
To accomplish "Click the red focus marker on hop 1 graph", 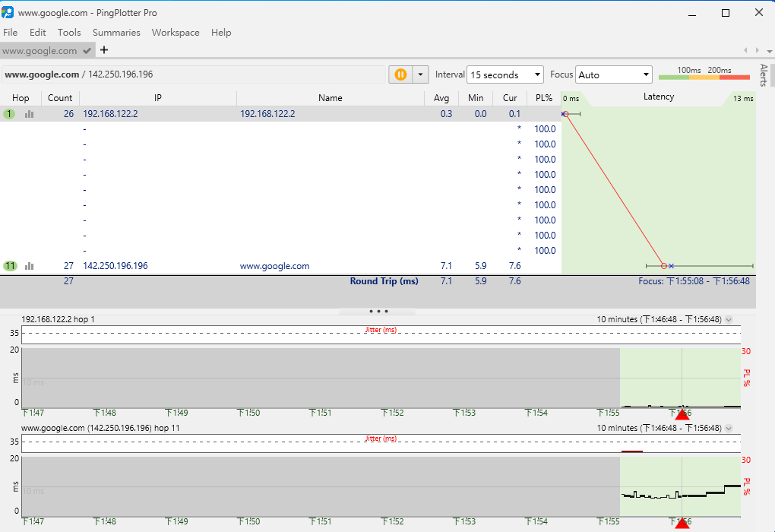I will [682, 414].
